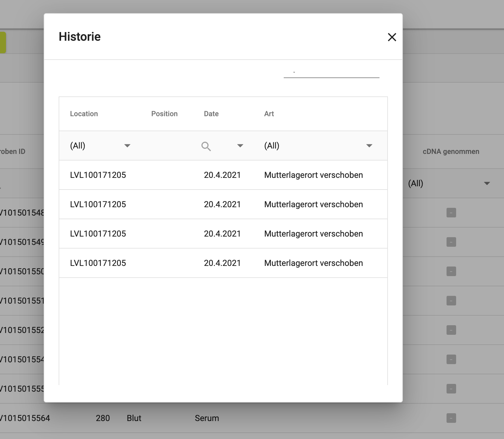Image resolution: width=504 pixels, height=439 pixels.
Task: Open the Date filter dropdown arrow
Action: coord(240,146)
